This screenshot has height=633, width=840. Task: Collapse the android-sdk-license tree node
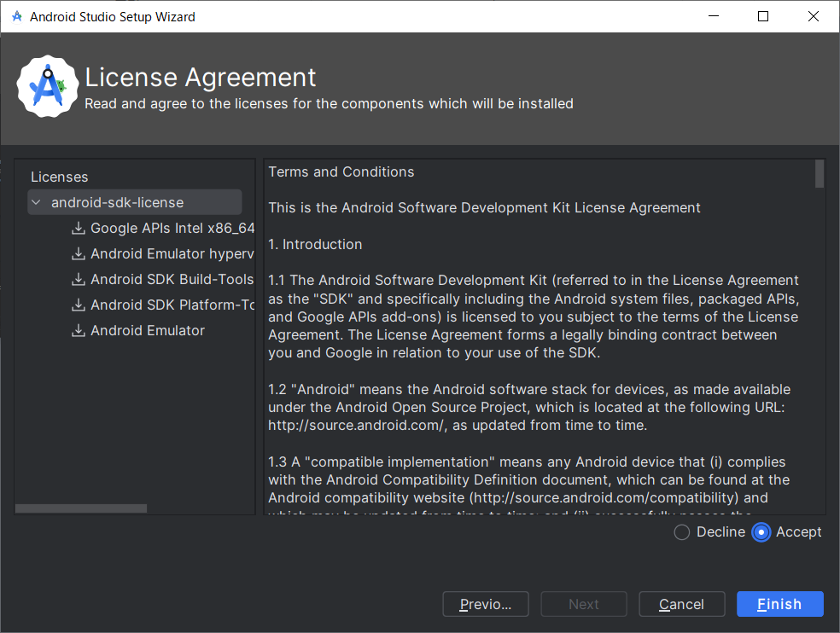[36, 203]
